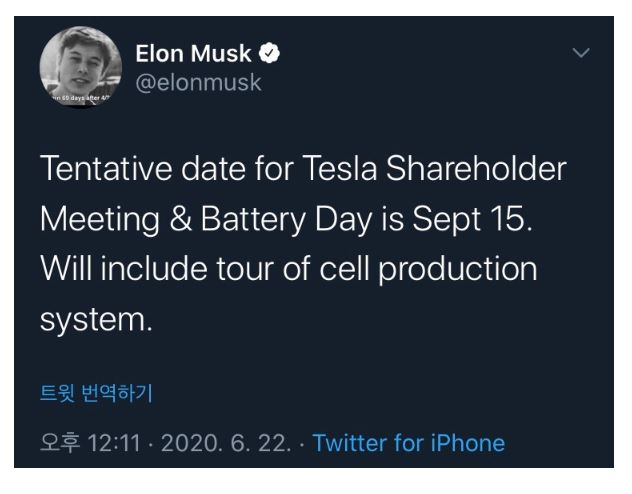The height and width of the screenshot is (494, 632).
Task: Click the 2020. 6. 22. date
Action: (x=226, y=443)
